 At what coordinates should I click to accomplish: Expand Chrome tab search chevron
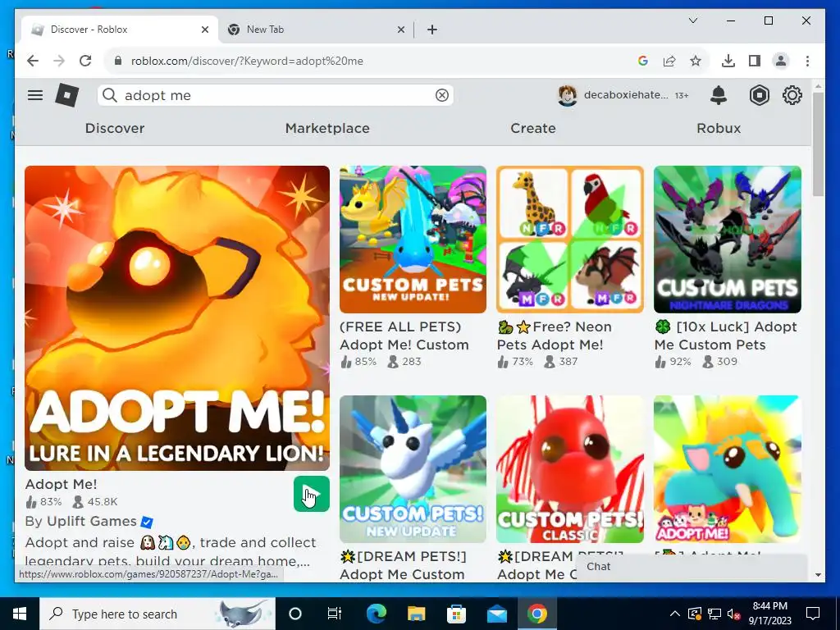point(692,21)
